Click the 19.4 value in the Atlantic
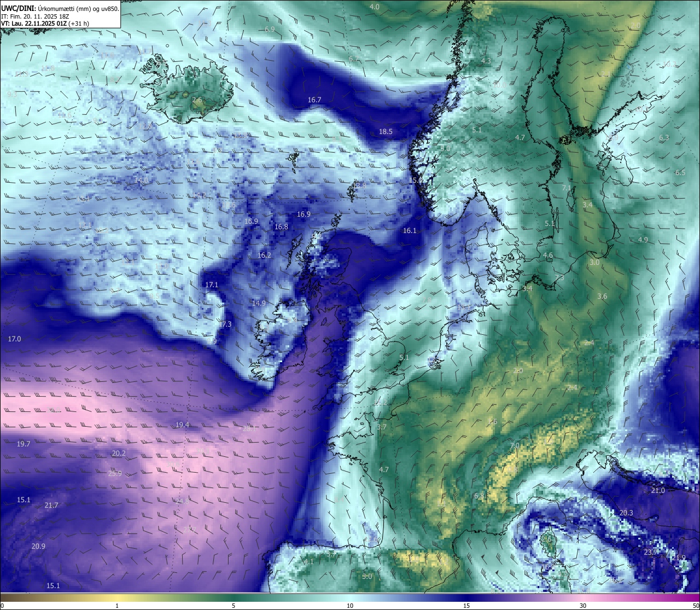The width and height of the screenshot is (700, 610). click(182, 425)
